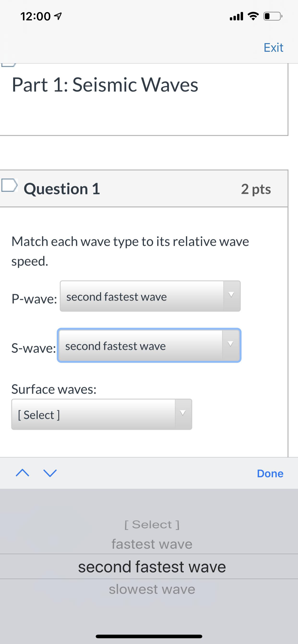Open the P-wave speed dropdown
298x644 pixels.
coord(150,296)
